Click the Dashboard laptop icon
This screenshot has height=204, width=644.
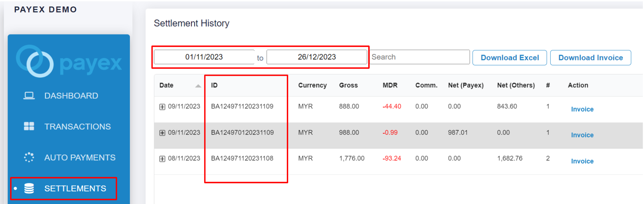point(29,96)
